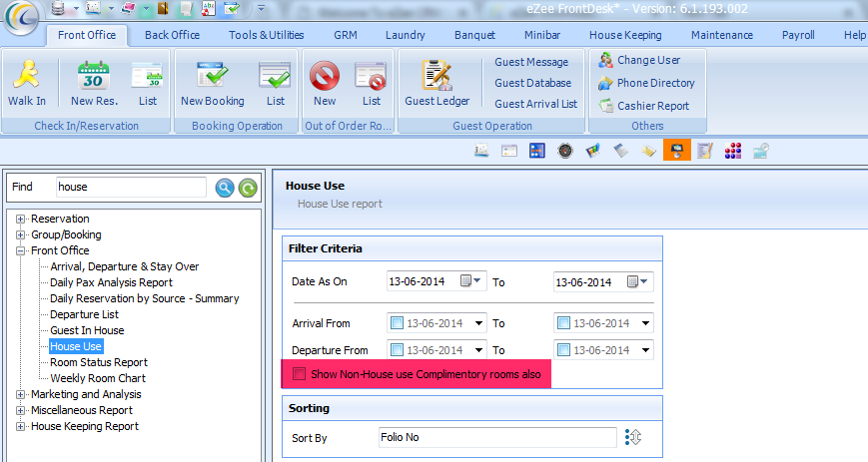The image size is (868, 462).
Task: Expand the Reservation tree node
Action: pyautogui.click(x=21, y=219)
